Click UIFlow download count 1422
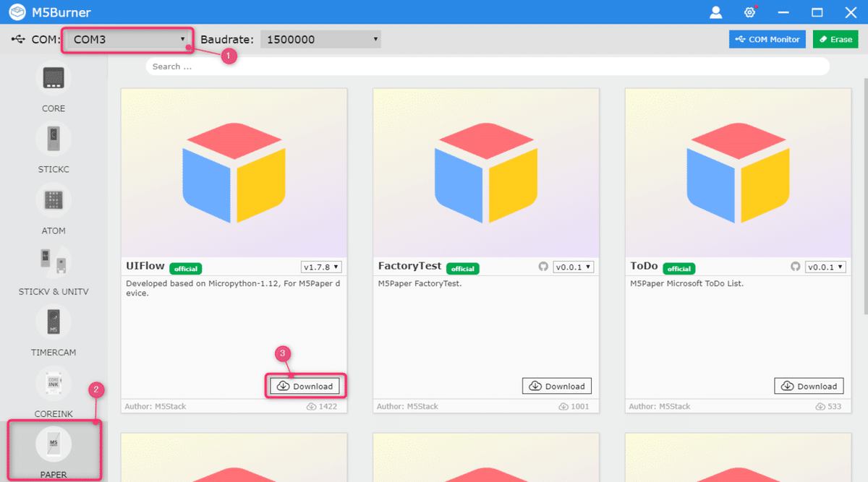 pyautogui.click(x=322, y=406)
